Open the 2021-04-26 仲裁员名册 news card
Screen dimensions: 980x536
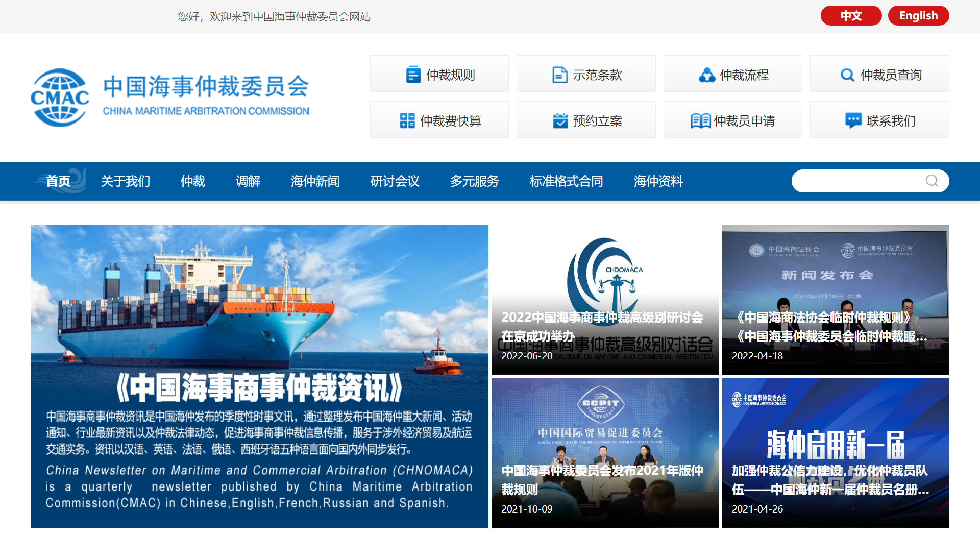(x=836, y=453)
